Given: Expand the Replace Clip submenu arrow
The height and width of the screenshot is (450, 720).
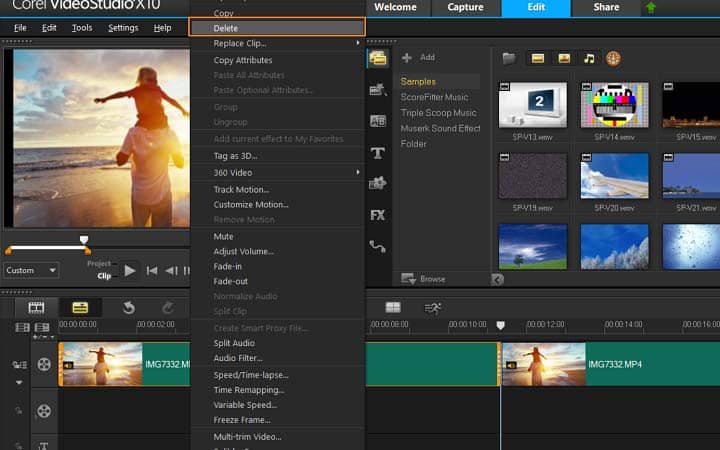Looking at the screenshot, I should point(358,43).
